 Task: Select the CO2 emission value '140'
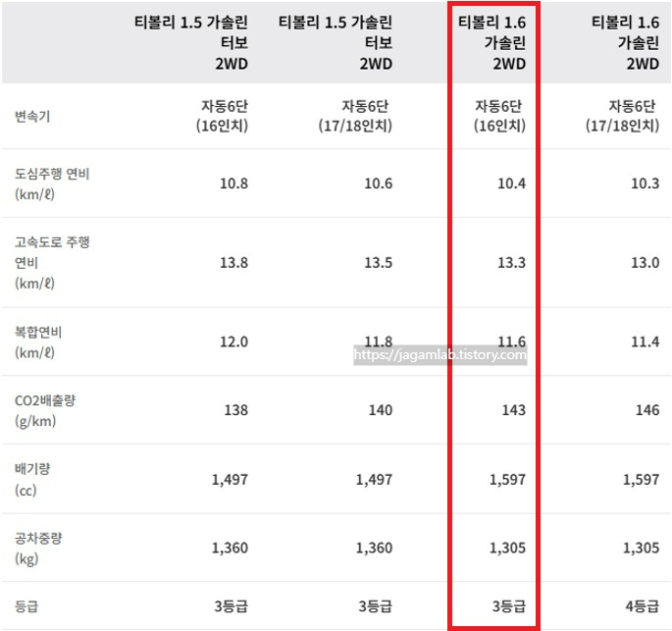[x=381, y=410]
